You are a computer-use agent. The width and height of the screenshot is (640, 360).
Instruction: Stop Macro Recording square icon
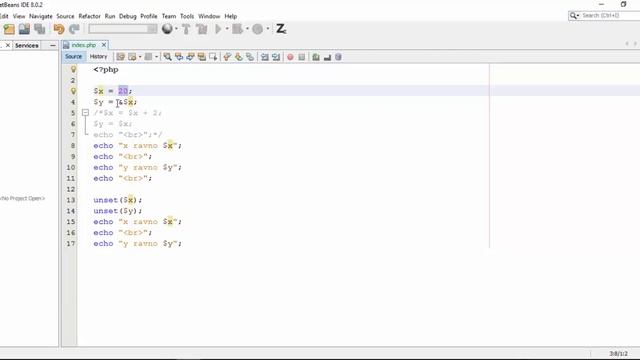(x=302, y=57)
